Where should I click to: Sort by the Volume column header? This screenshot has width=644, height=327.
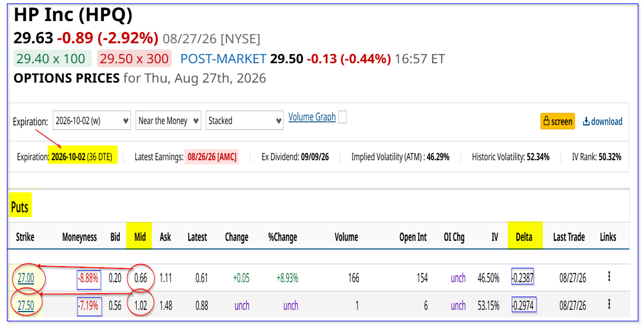[346, 237]
